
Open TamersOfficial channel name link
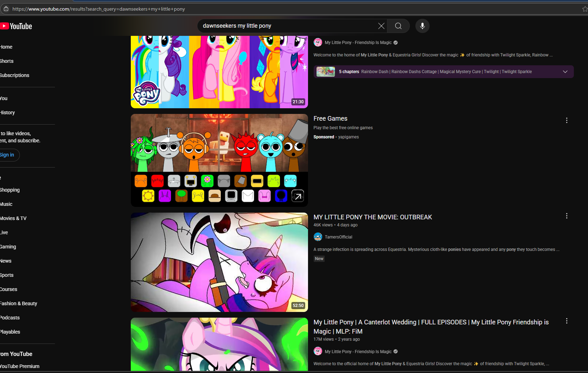[338, 237]
